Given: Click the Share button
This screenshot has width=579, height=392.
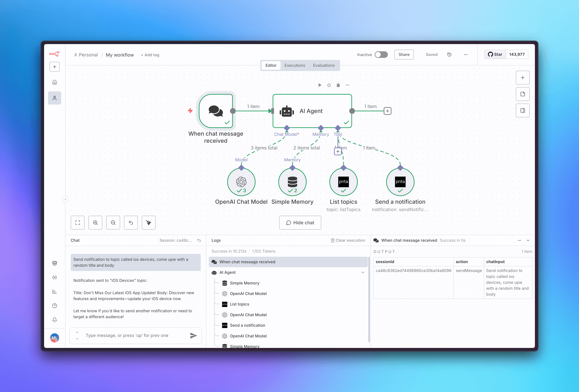Looking at the screenshot, I should click(404, 55).
